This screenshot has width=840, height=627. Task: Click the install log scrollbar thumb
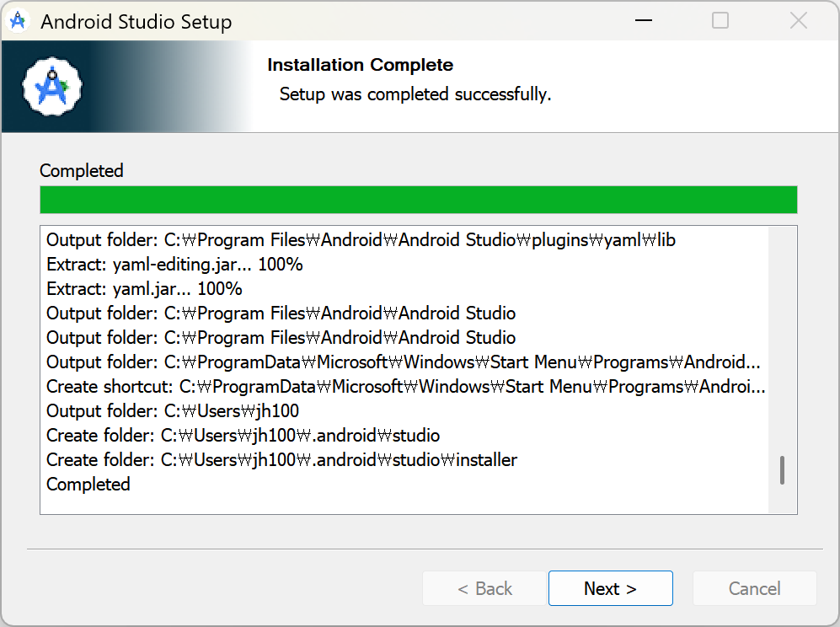pyautogui.click(x=782, y=470)
